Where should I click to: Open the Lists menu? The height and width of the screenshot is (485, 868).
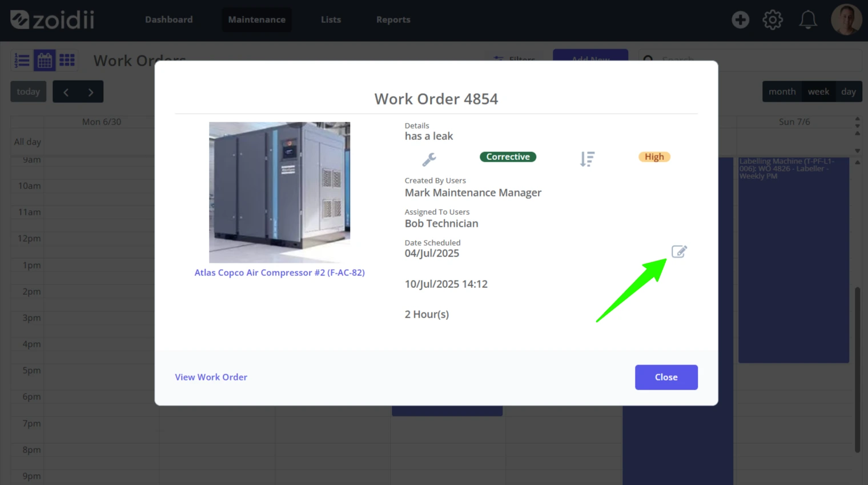(331, 19)
